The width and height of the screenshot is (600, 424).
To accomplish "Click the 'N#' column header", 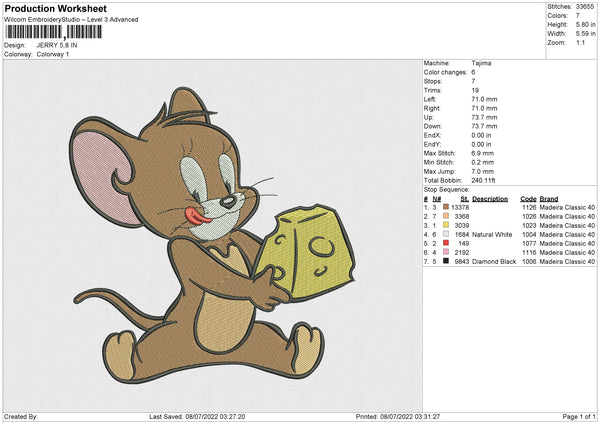I will pyautogui.click(x=437, y=199).
